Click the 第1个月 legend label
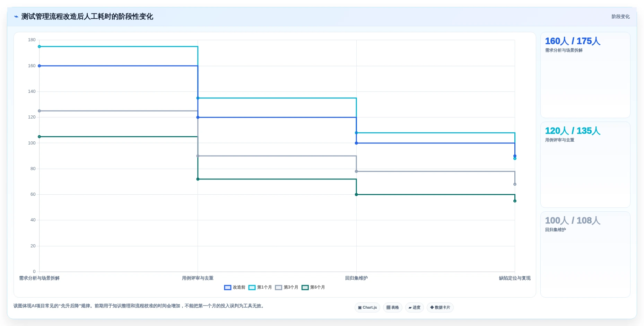 (264, 288)
